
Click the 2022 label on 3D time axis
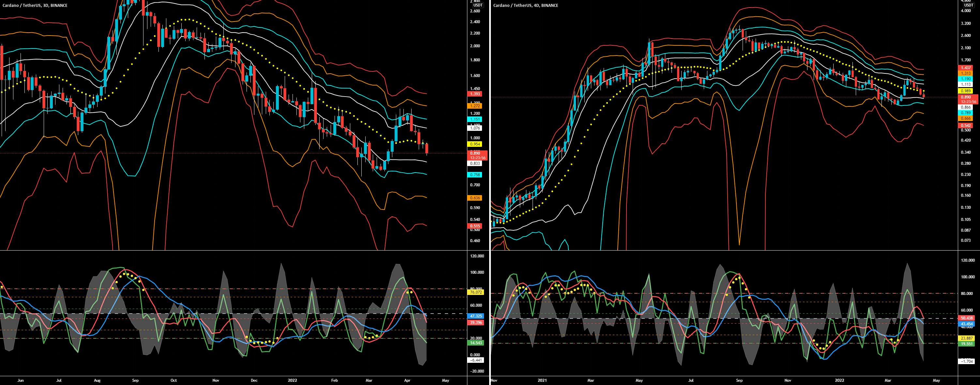(293, 380)
